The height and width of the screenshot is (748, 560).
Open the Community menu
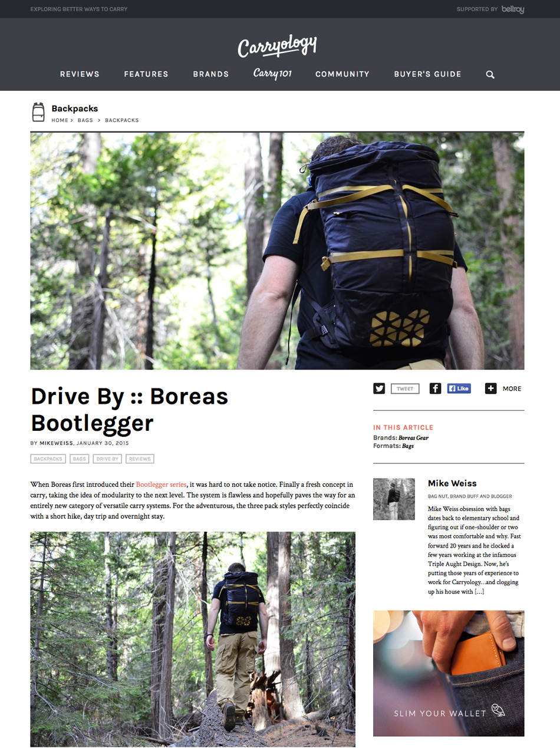point(342,74)
